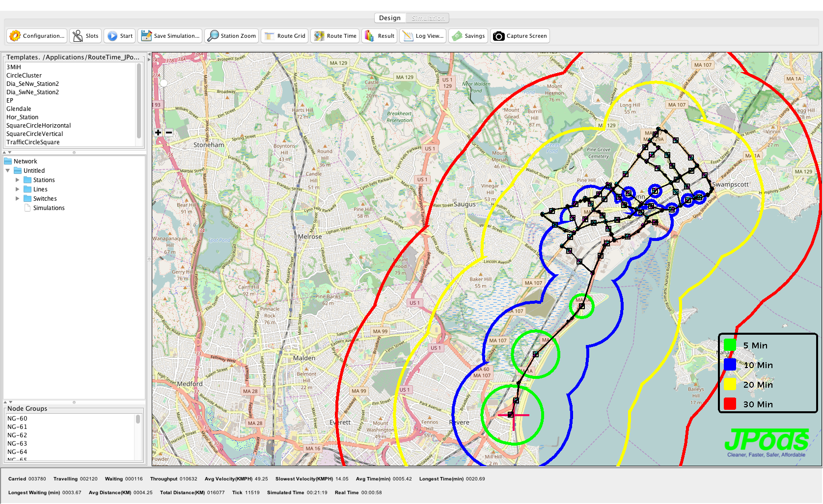Click the red 30 Min legend swatch

[x=730, y=404]
